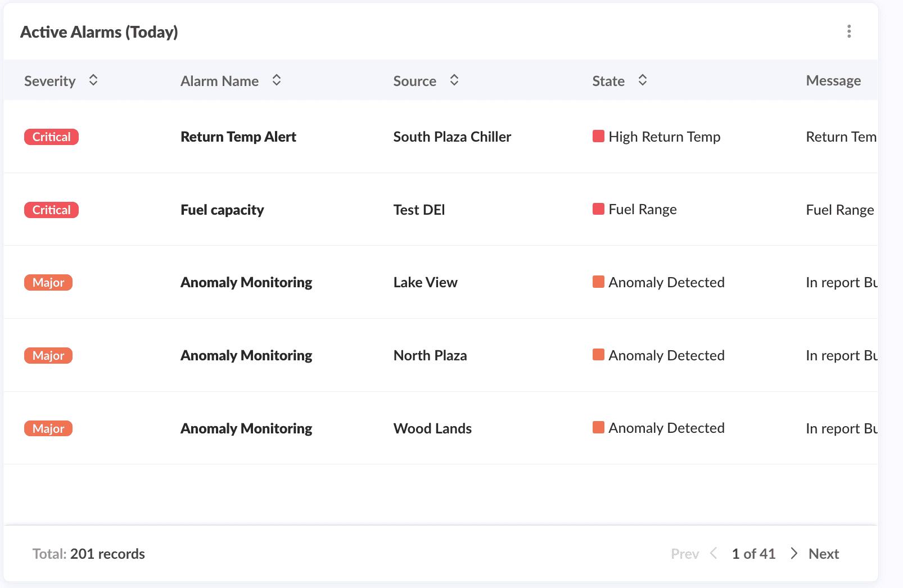Sort by Alarm Name sort arrows
This screenshot has height=588, width=903.
point(277,80)
